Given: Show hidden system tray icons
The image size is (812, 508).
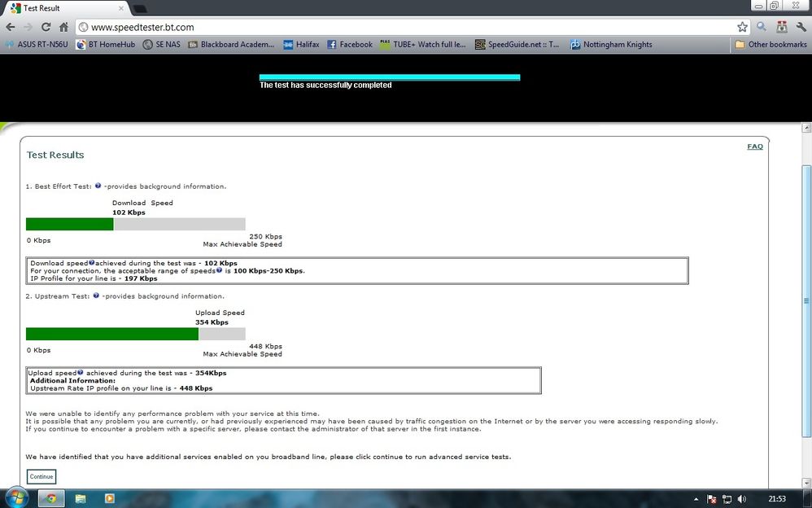Looking at the screenshot, I should (x=696, y=499).
